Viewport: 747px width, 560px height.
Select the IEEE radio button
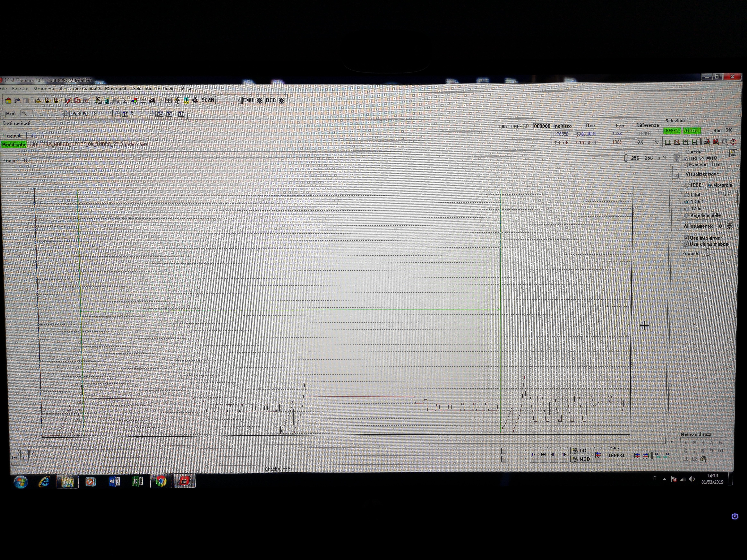point(687,185)
